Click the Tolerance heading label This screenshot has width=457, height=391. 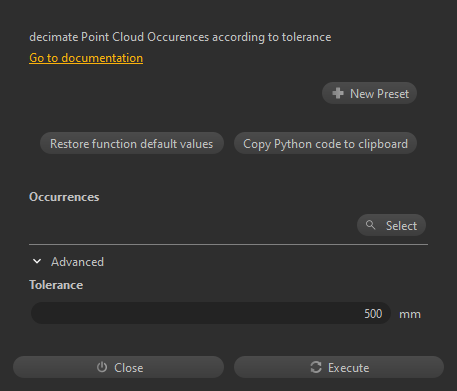tap(56, 285)
